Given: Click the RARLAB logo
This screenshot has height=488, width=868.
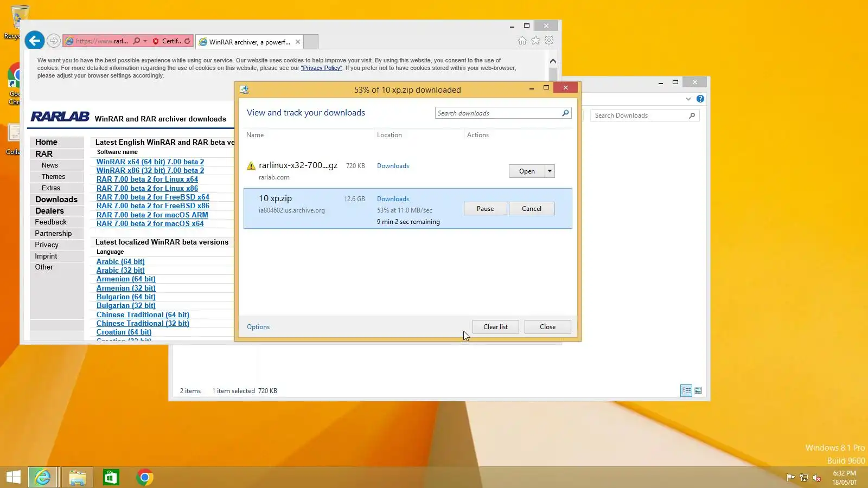Looking at the screenshot, I should click(x=60, y=117).
